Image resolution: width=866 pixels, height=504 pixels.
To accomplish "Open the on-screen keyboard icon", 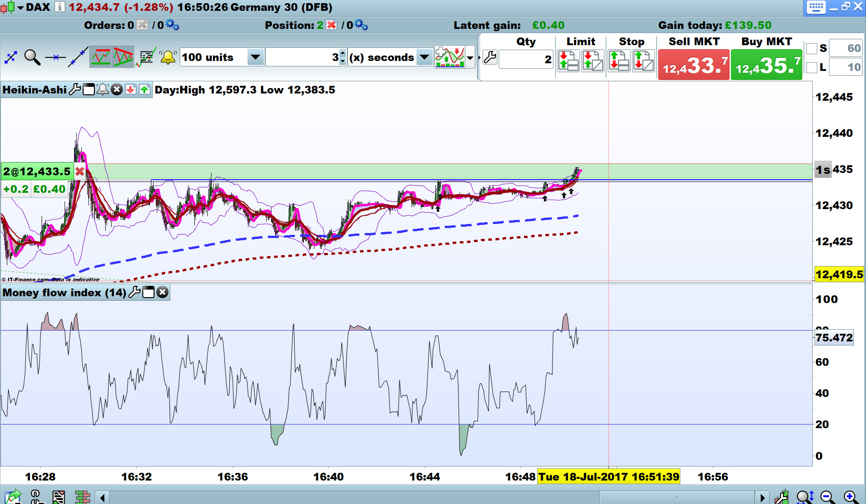I will pyautogui.click(x=816, y=7).
